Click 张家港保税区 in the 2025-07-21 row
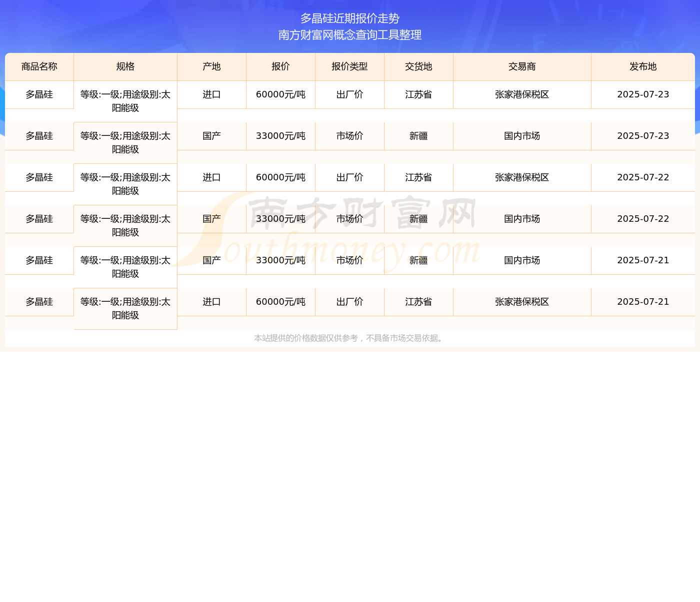700x602 pixels. point(522,302)
